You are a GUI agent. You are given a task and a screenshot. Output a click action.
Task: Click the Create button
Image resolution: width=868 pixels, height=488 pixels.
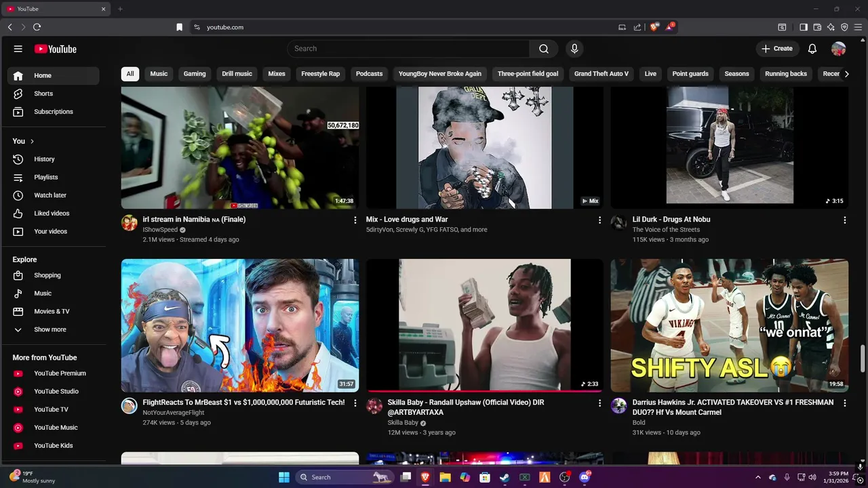[777, 49]
